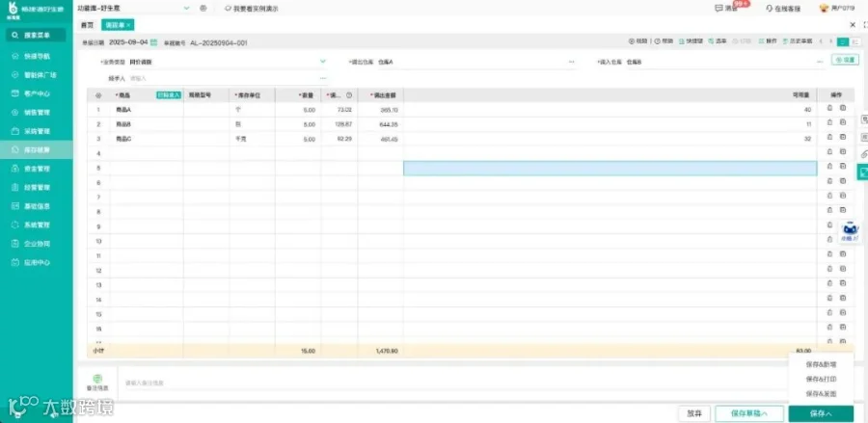Open the 用户0719 avatar menu
This screenshot has width=868, height=423.
[836, 9]
